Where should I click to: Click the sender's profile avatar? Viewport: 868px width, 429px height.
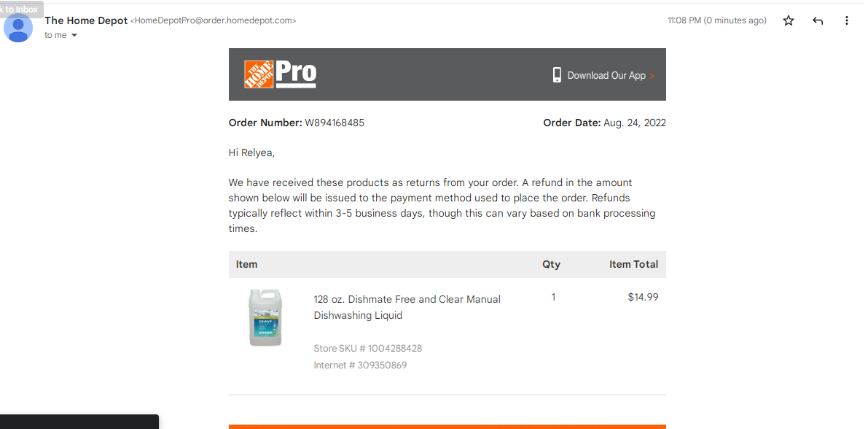click(x=18, y=28)
